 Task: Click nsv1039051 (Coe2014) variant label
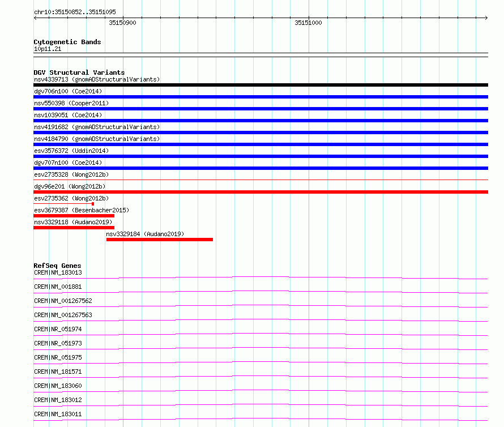[x=68, y=115]
